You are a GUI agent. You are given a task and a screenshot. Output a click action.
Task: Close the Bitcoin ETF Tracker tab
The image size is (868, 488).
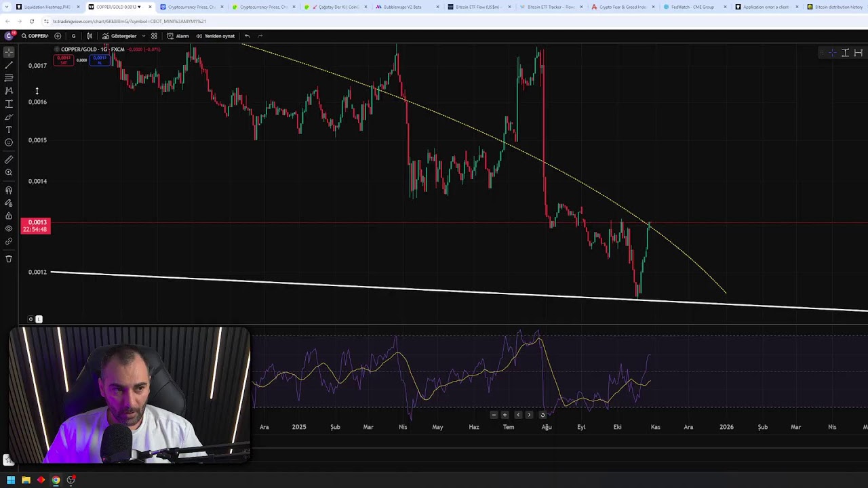[x=581, y=7]
